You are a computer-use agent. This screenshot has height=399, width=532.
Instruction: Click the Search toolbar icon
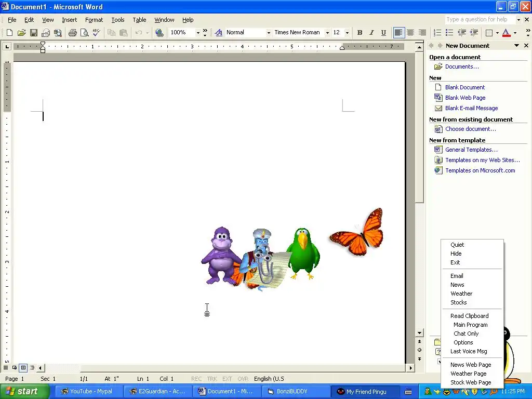(58, 33)
